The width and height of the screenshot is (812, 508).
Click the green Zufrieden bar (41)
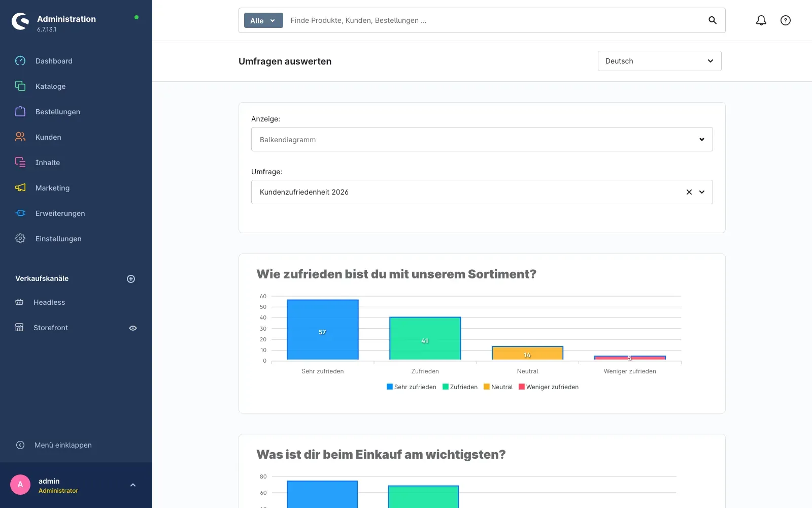click(x=425, y=338)
